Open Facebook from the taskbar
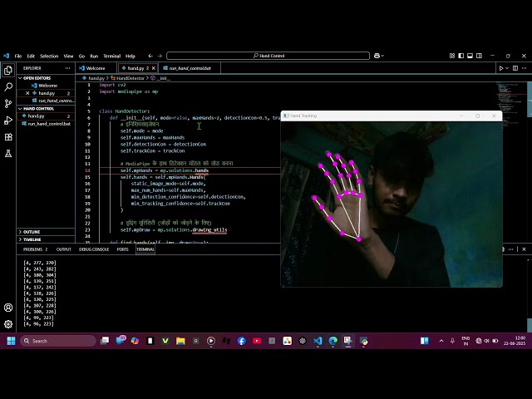Viewport: 532px width, 399px height. pos(242,341)
